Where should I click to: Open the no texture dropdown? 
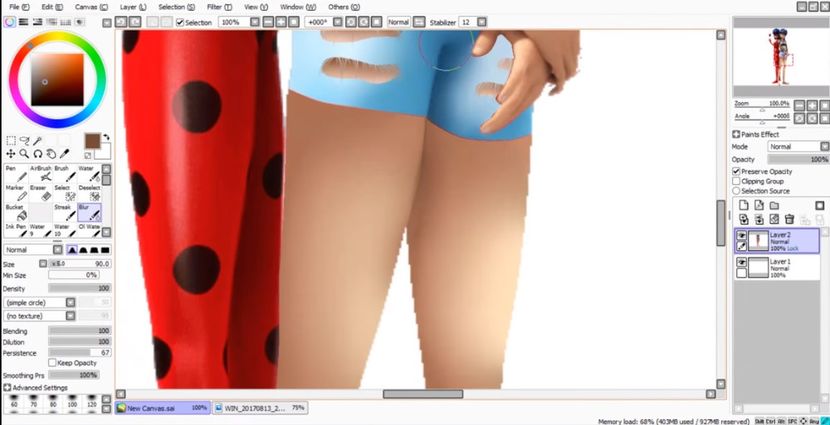click(70, 316)
